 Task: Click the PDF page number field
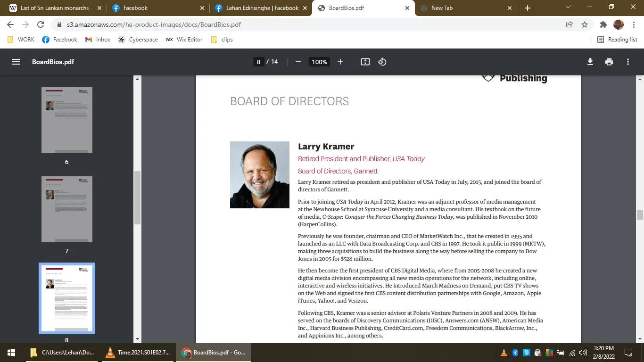(258, 62)
